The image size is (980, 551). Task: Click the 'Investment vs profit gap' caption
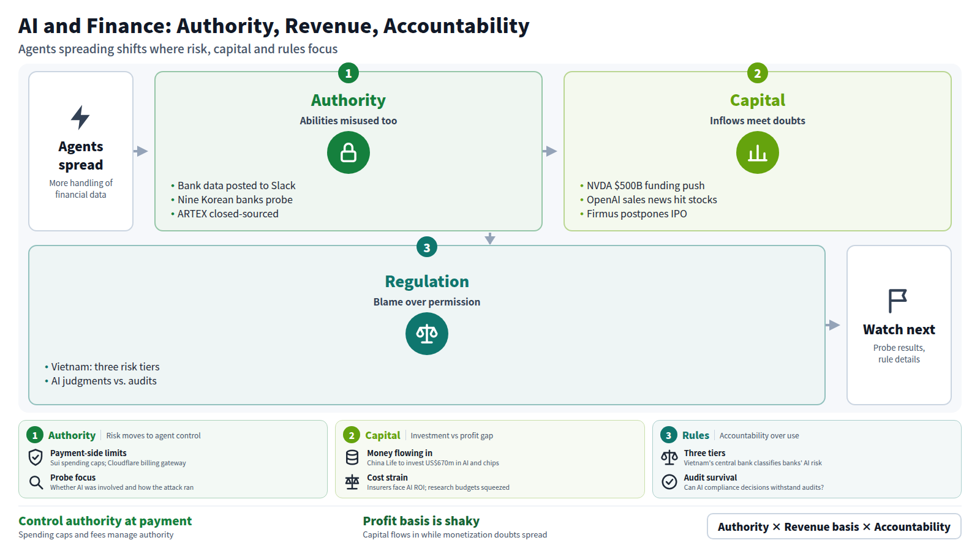point(451,436)
